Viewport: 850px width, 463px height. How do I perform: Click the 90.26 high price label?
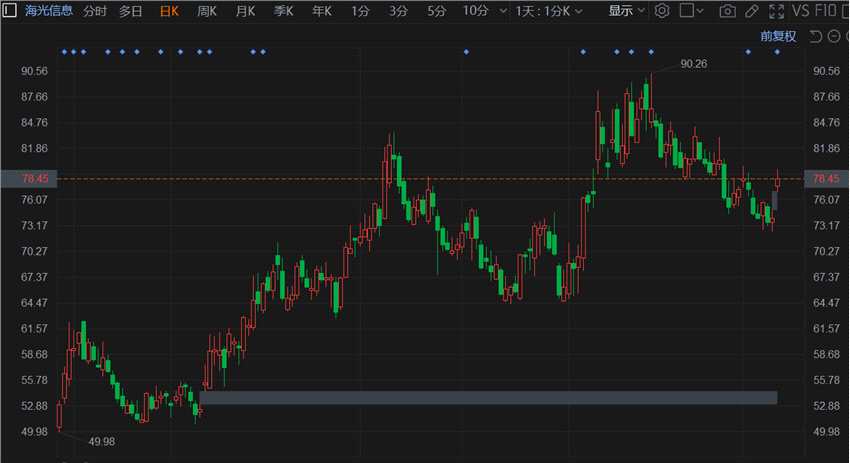(x=693, y=64)
